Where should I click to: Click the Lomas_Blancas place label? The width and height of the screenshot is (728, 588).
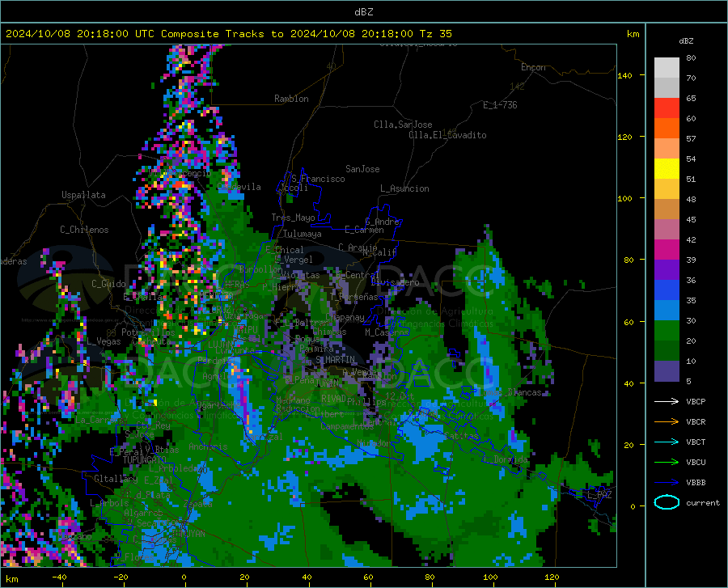click(510, 392)
